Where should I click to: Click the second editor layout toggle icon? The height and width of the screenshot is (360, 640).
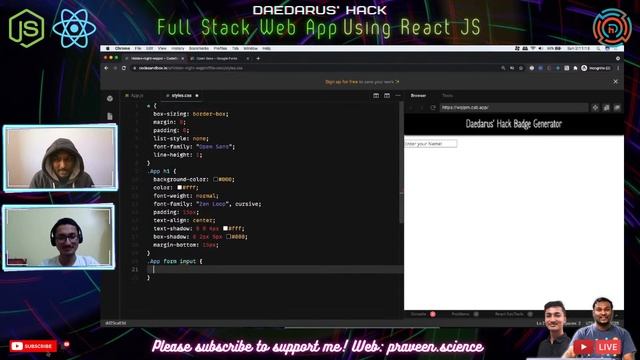pos(387,96)
